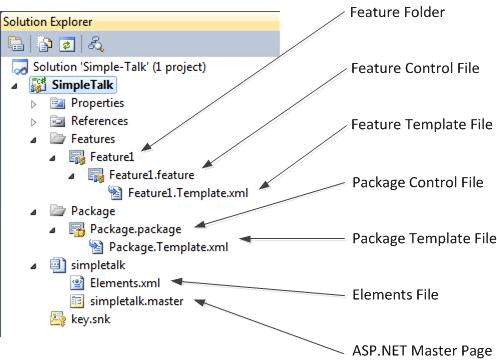Select key.snk file name

91,319
